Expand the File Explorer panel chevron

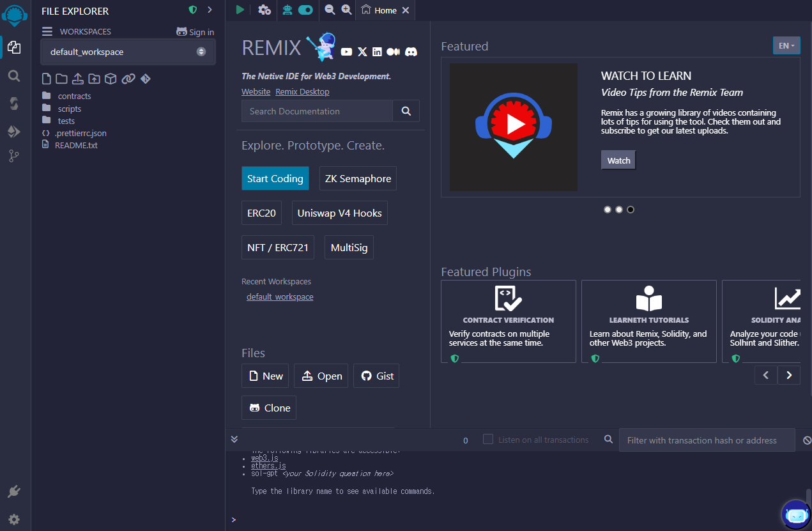click(x=210, y=10)
